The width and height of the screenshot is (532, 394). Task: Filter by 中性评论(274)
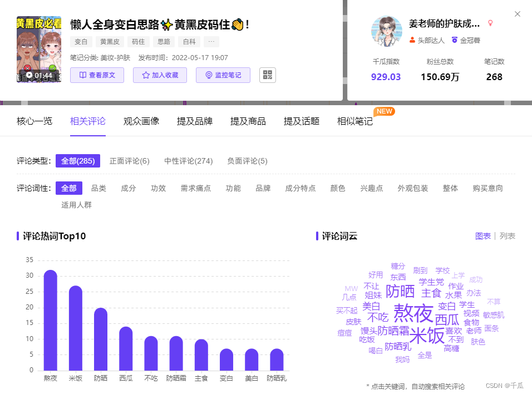click(x=189, y=161)
